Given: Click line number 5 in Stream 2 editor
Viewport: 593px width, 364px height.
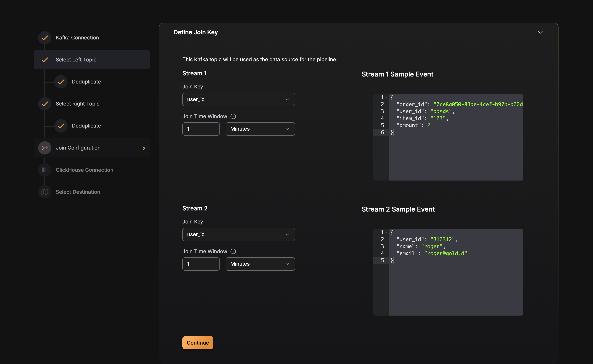Looking at the screenshot, I should (382, 261).
